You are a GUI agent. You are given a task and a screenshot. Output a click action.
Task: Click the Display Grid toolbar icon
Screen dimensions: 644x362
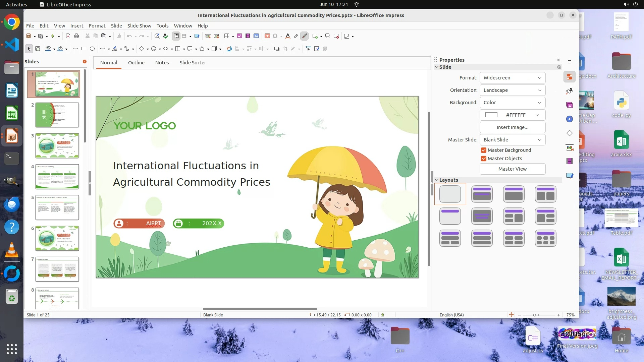click(x=176, y=36)
